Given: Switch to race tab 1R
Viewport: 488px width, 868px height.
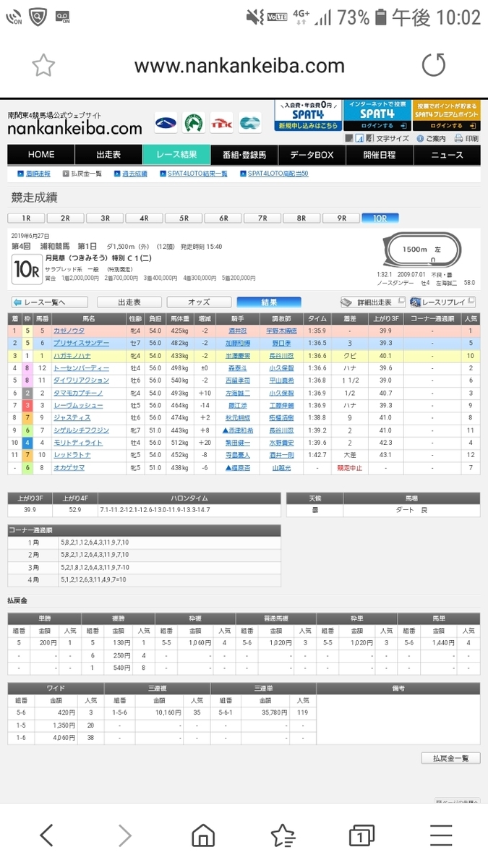Looking at the screenshot, I should tap(26, 218).
